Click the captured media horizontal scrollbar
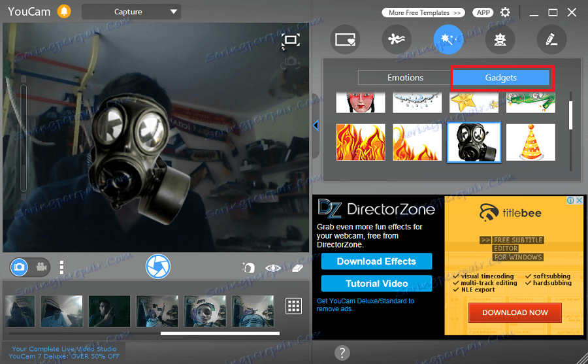 (220, 333)
